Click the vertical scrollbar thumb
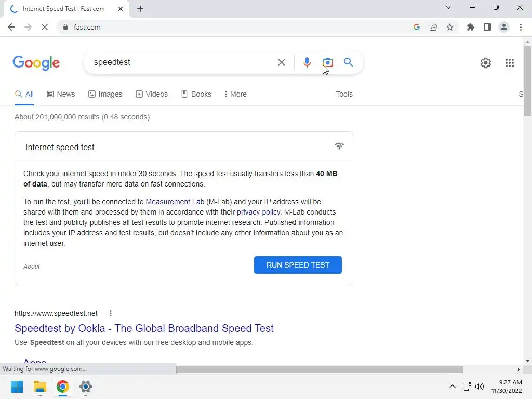 (527, 81)
